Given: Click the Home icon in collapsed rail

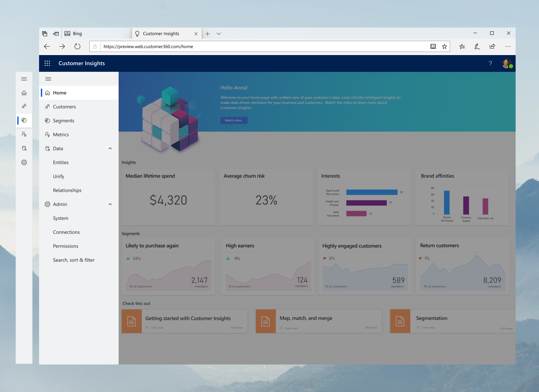Looking at the screenshot, I should point(24,93).
